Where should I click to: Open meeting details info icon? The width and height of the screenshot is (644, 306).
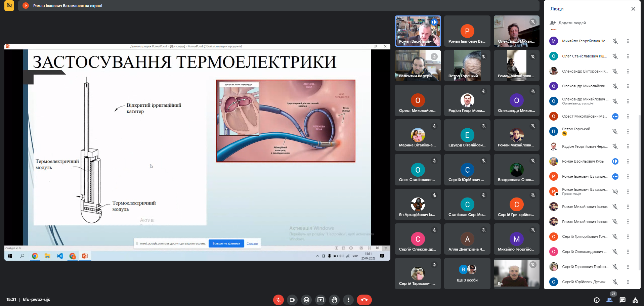pos(597,300)
